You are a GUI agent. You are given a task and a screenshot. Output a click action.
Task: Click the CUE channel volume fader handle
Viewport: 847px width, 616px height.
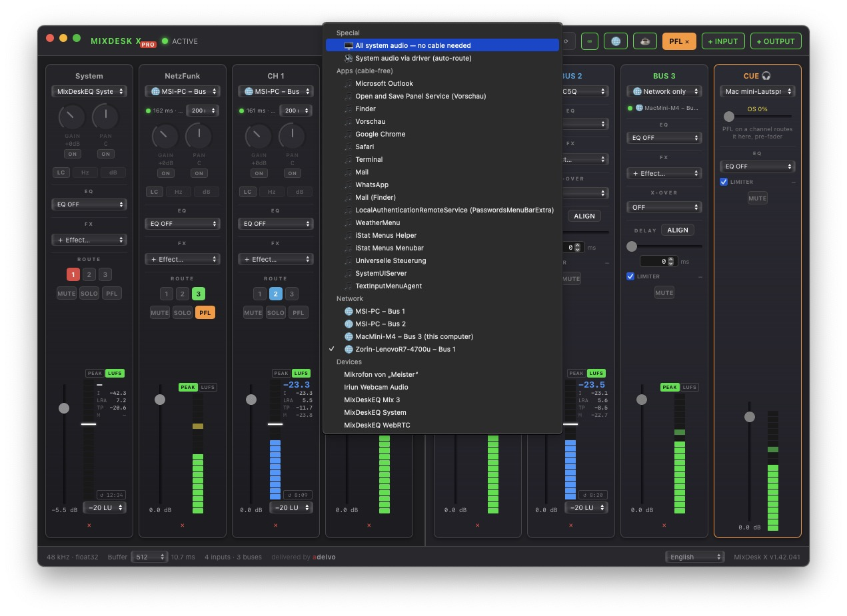point(750,417)
